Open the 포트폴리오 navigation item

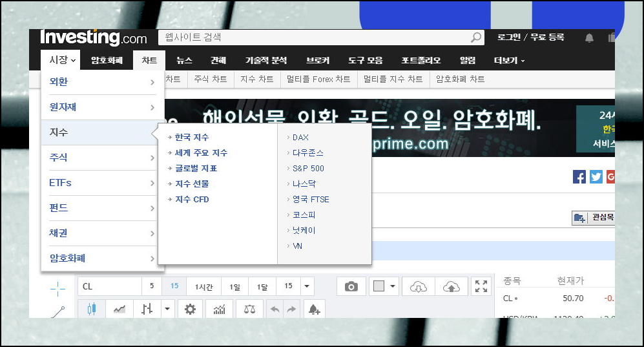[x=421, y=60]
